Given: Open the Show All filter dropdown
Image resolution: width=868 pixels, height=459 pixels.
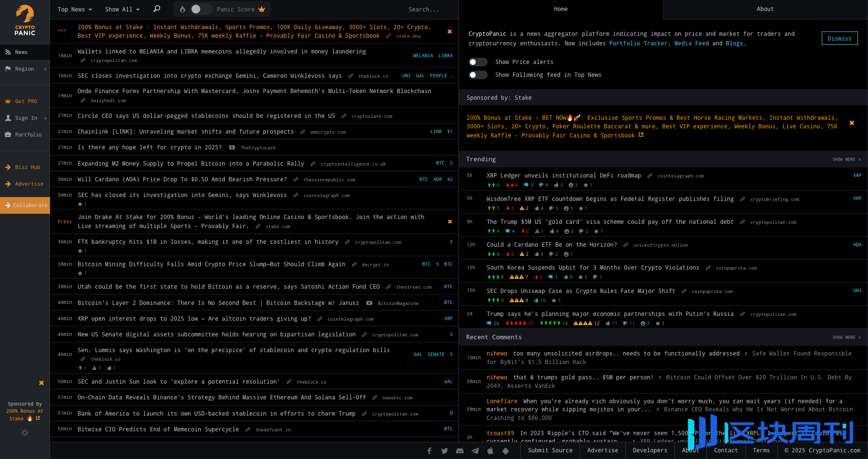Looking at the screenshot, I should [123, 10].
